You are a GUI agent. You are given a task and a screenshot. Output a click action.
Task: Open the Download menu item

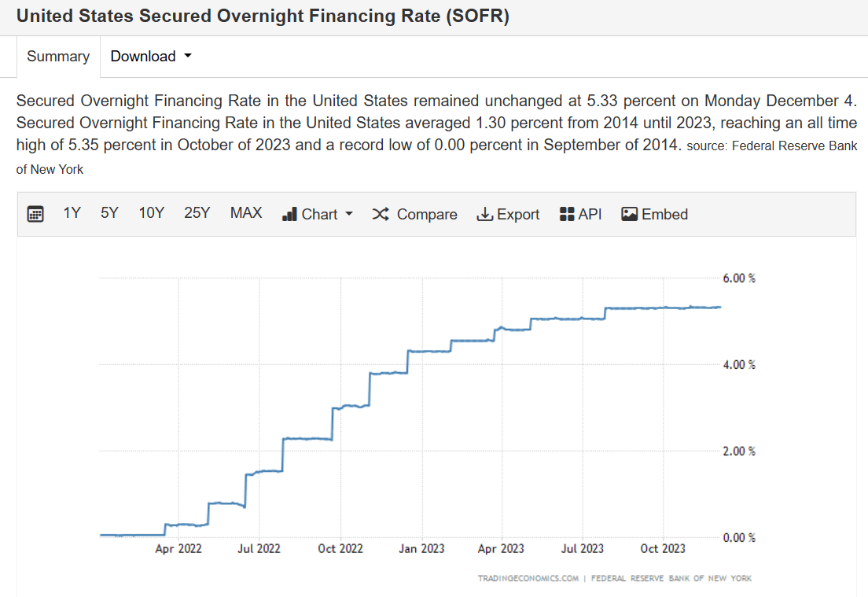(x=144, y=56)
